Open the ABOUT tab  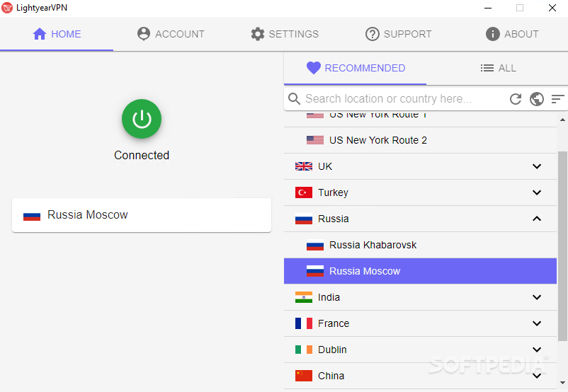click(x=511, y=34)
